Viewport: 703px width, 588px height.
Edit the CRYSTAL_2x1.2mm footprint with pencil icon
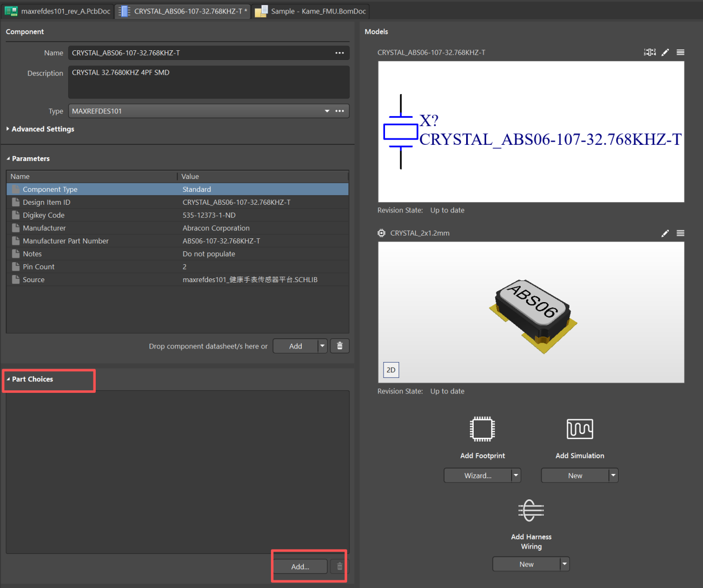665,233
